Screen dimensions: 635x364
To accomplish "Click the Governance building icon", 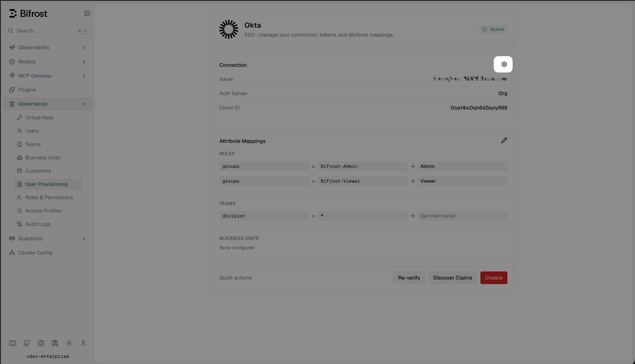I will (12, 104).
